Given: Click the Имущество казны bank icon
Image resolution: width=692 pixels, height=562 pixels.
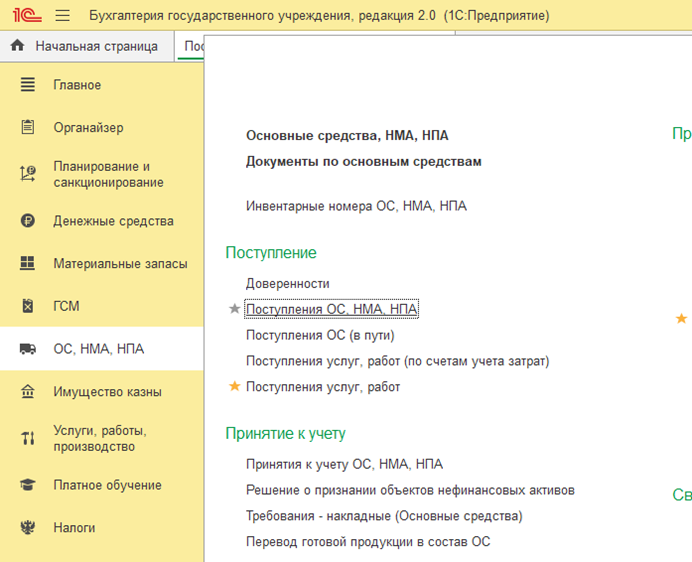Looking at the screenshot, I should pyautogui.click(x=27, y=391).
